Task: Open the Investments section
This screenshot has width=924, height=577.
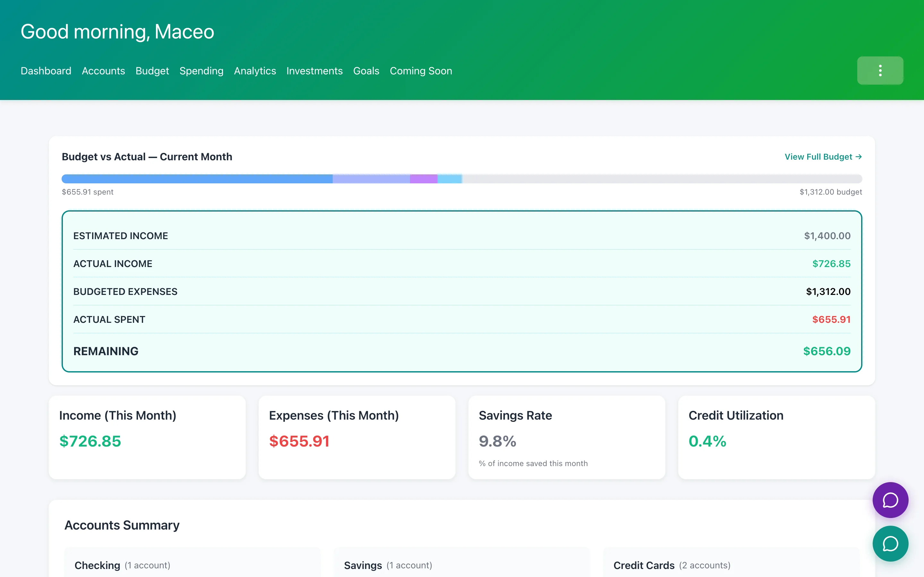Action: coord(314,71)
